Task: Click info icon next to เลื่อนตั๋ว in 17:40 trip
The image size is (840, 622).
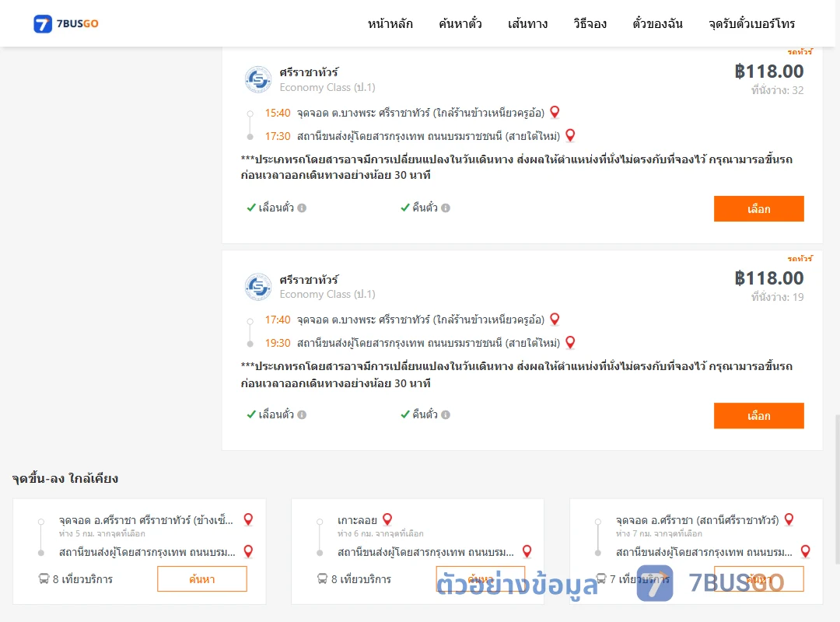Action: (302, 414)
